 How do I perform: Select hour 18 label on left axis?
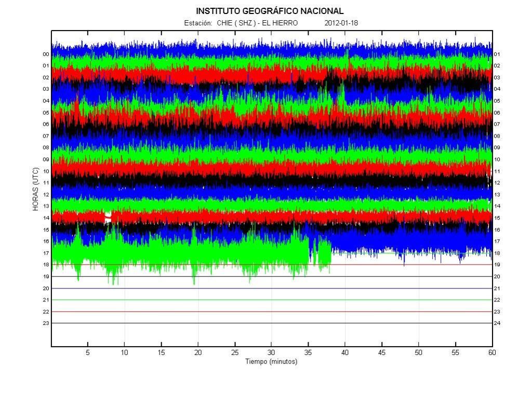[46, 265]
